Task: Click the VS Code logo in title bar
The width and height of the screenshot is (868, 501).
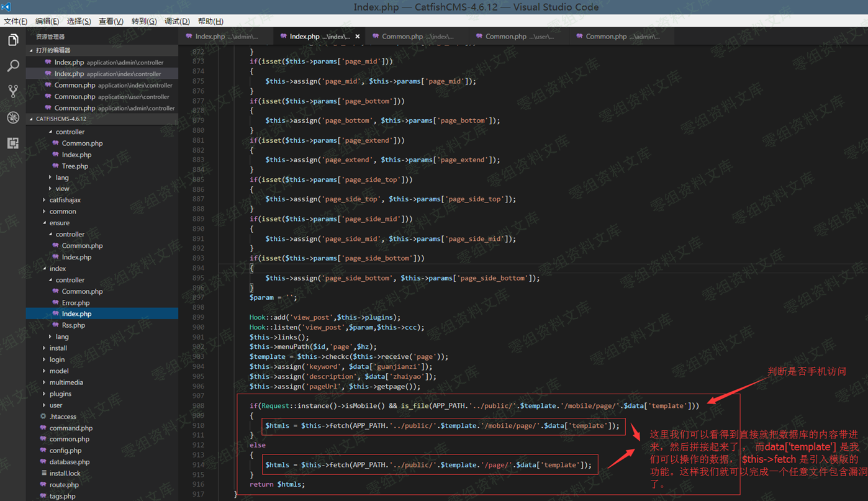Action: [6, 7]
